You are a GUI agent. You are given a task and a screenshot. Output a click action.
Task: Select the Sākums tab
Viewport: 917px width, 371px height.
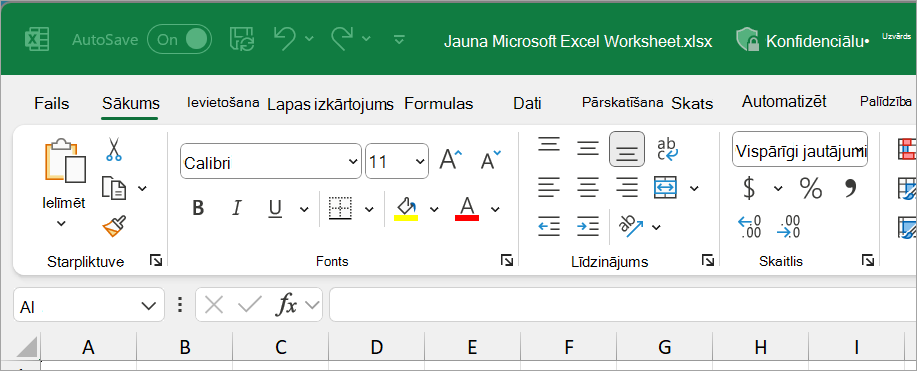click(130, 104)
